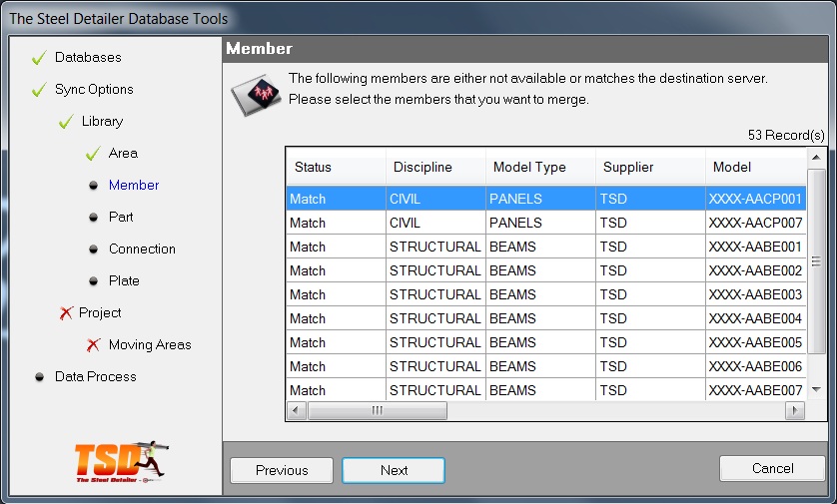Screen dimensions: 837x504
Task: Click the green checkmark beside Databases
Action: click(39, 57)
